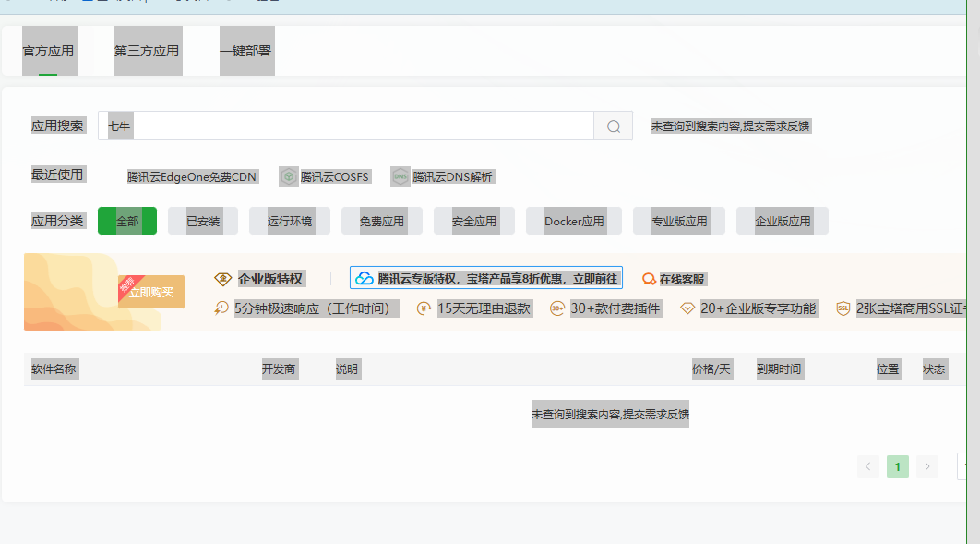Switch to the 一键部署 tab
This screenshot has width=980, height=544.
(246, 52)
